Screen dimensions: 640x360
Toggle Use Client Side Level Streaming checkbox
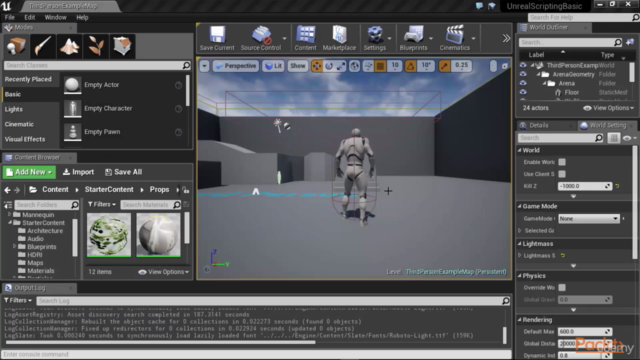click(562, 174)
